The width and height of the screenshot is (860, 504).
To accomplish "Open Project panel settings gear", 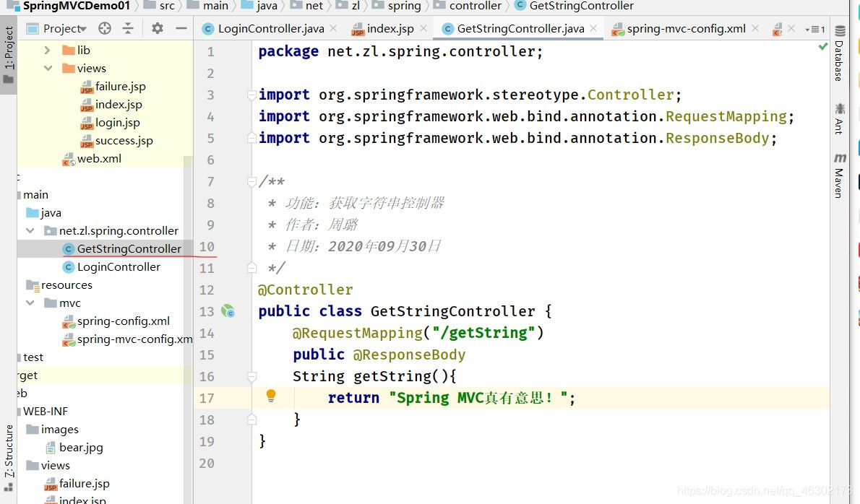I will click(158, 28).
